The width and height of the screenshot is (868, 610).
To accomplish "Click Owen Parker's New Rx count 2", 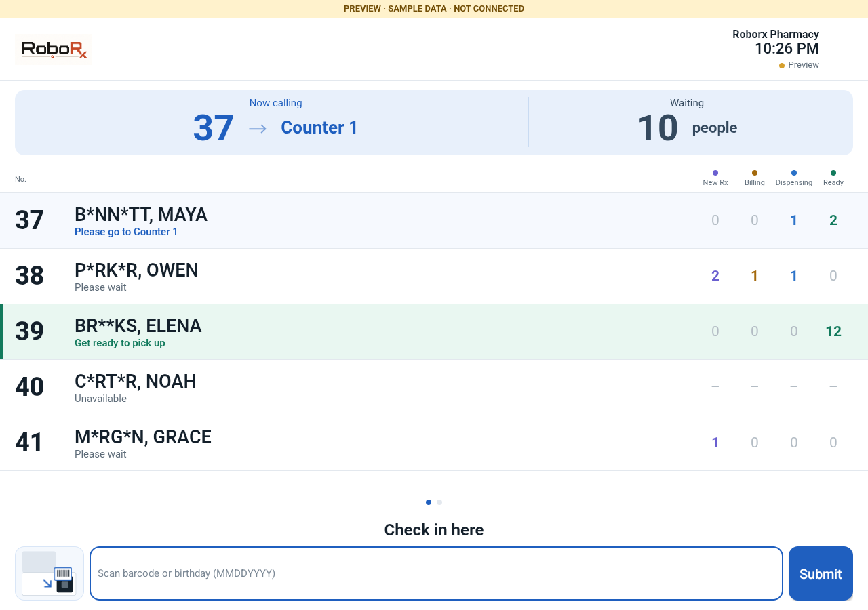I will click(715, 276).
